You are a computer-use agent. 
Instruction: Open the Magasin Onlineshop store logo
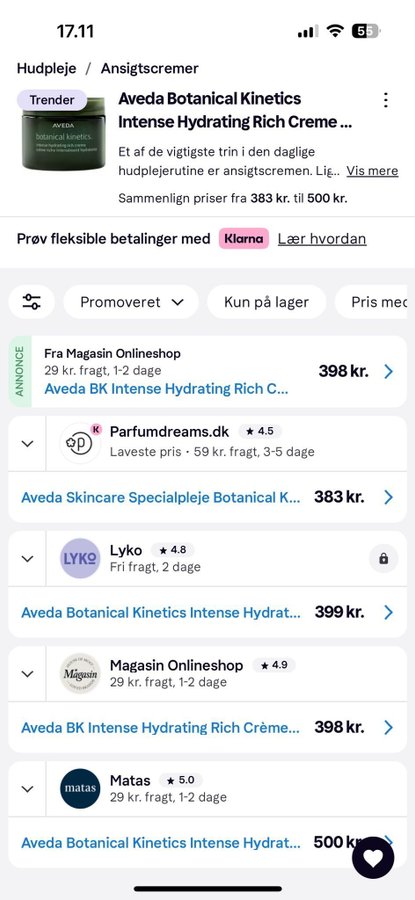click(80, 673)
